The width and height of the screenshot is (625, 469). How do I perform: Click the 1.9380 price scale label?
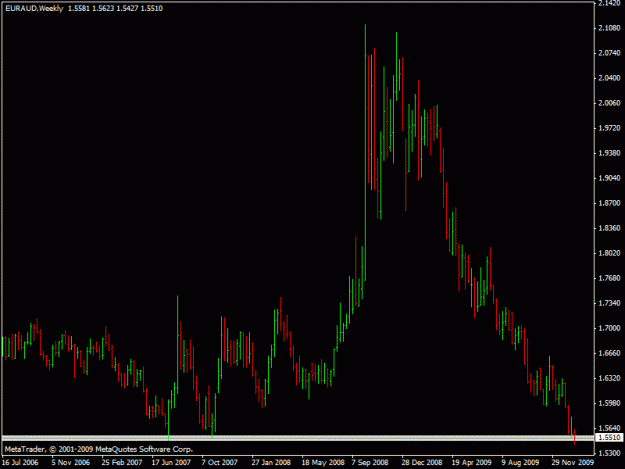[x=609, y=153]
